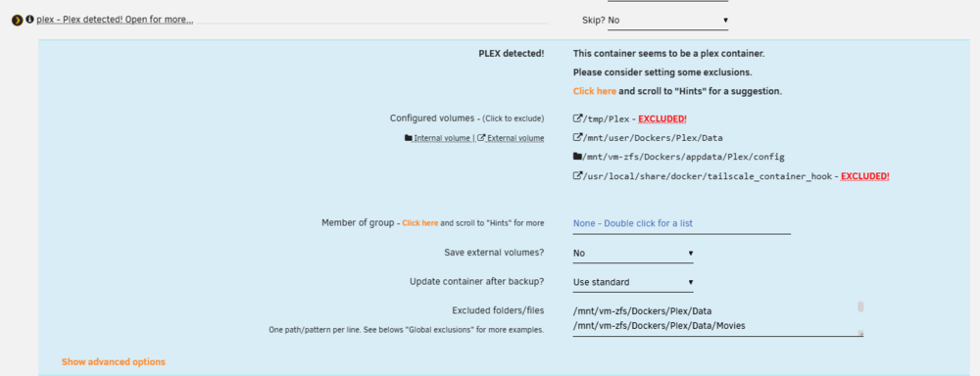Exclude the /mnt/user/Dockers/Plex/Data volume
The height and width of the screenshot is (376, 980).
pos(654,138)
